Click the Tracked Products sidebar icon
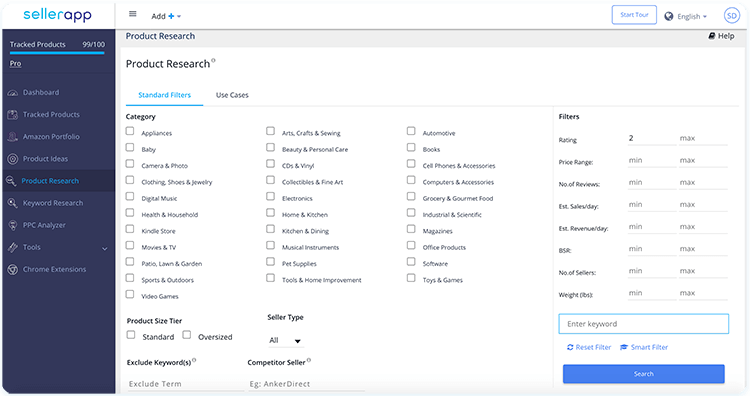 (13, 115)
